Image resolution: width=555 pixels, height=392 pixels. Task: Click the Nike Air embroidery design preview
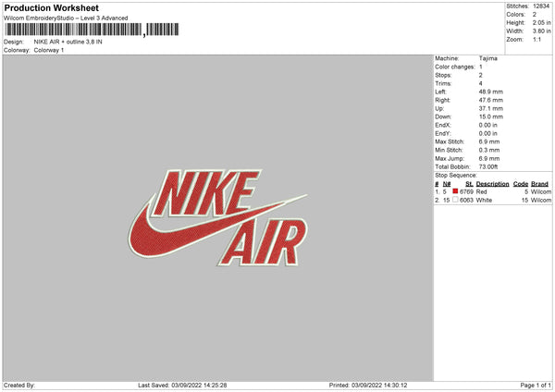pos(217,218)
